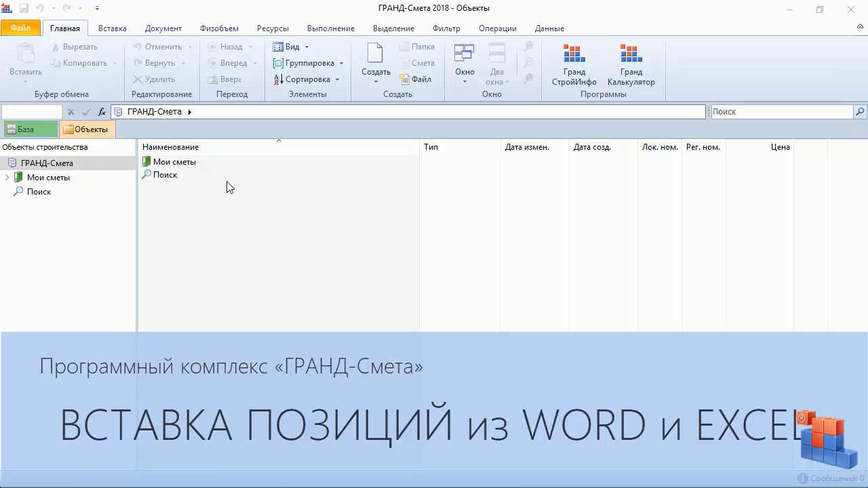Launch Гранд СтройИнфо program
The image size is (868, 488).
[x=574, y=64]
